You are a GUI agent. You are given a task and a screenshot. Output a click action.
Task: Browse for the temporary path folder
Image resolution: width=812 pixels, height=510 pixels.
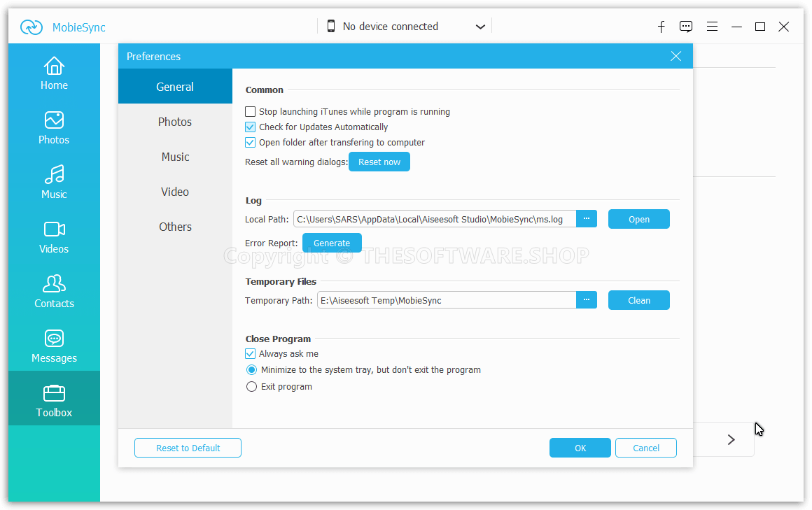pos(586,300)
